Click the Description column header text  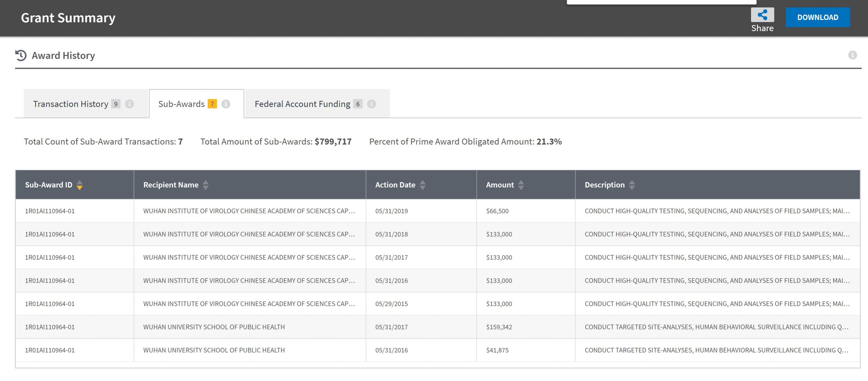[605, 185]
